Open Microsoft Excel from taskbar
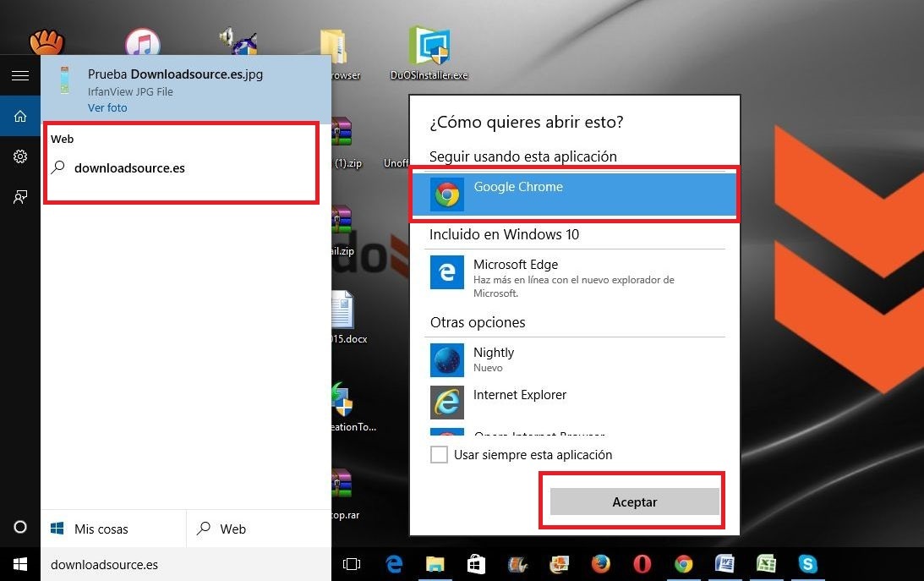 (x=766, y=564)
